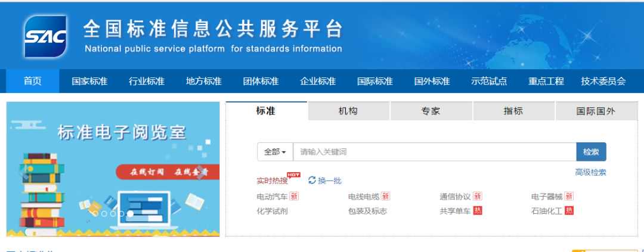The height and width of the screenshot is (252, 644).
Task: Open the 全部 search scope dropdown
Action: (x=275, y=152)
